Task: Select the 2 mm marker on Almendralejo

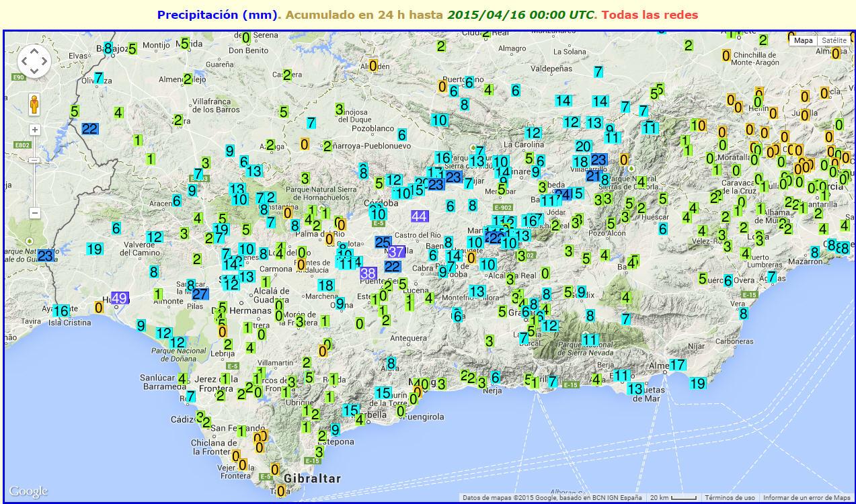Action: click(187, 79)
